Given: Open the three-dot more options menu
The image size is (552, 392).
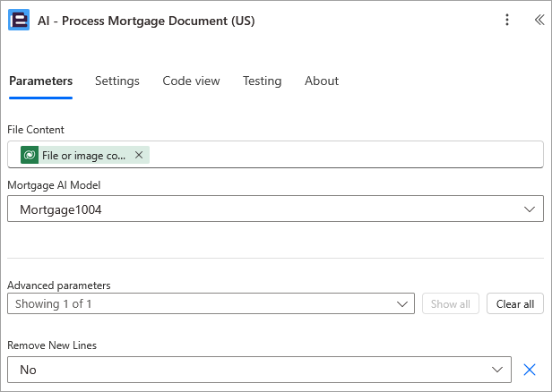Looking at the screenshot, I should click(507, 20).
